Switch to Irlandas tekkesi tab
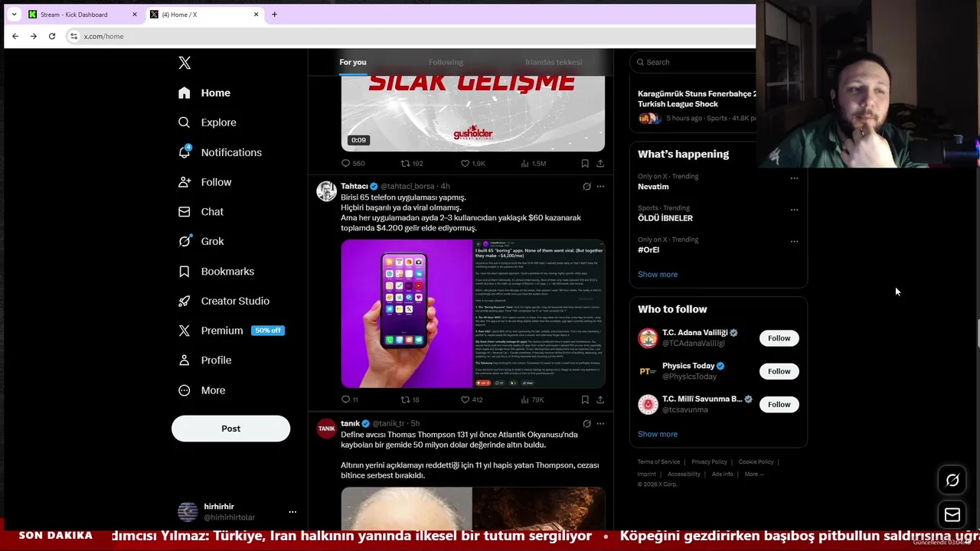 pos(554,62)
